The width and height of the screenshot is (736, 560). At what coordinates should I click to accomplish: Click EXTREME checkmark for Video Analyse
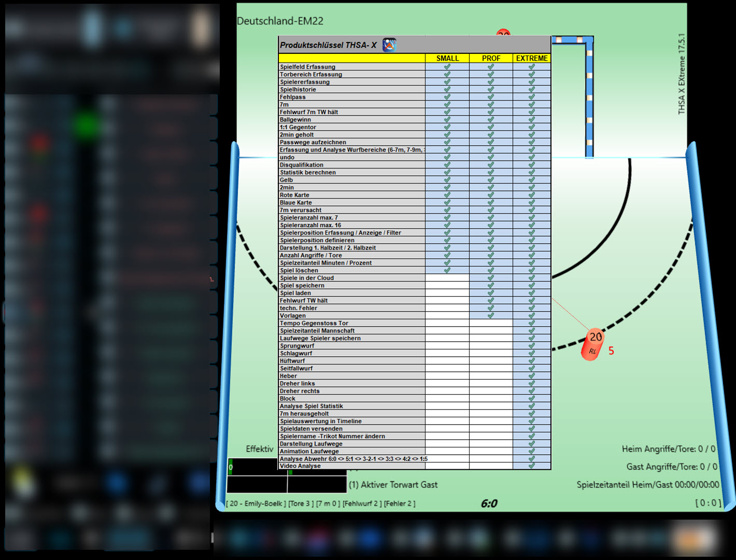(x=532, y=466)
